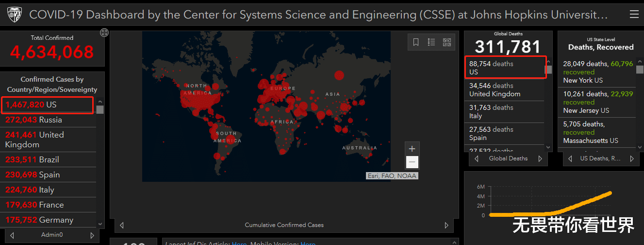
Task: Click the Global Deaths list scrollbar thumb
Action: pos(549,70)
